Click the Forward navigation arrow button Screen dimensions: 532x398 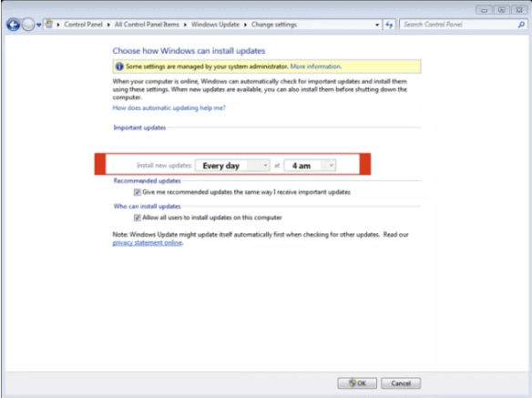pos(28,25)
